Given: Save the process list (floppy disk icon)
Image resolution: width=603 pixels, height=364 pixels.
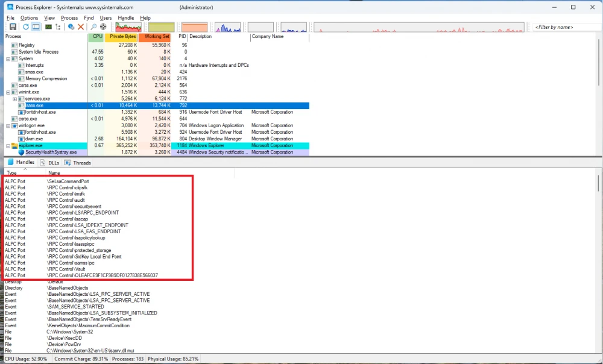Looking at the screenshot, I should click(x=13, y=27).
